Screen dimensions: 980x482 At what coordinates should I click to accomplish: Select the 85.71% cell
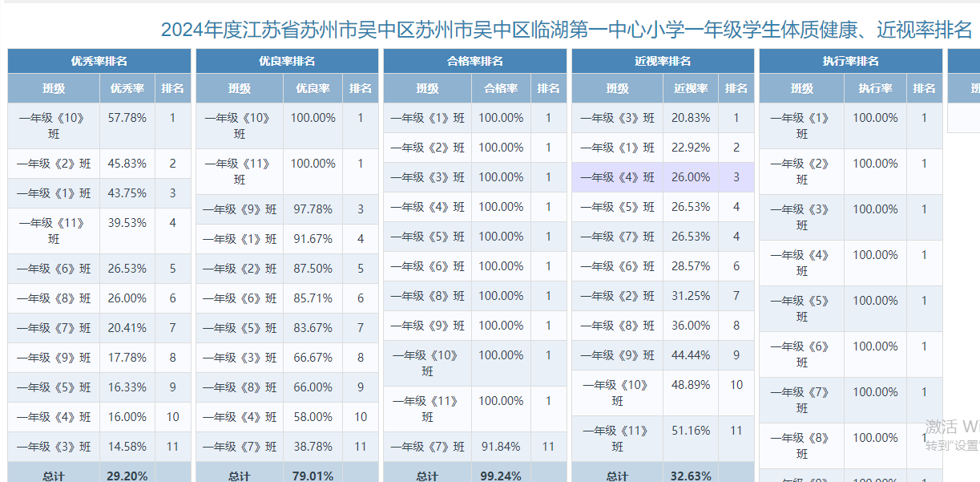(313, 298)
